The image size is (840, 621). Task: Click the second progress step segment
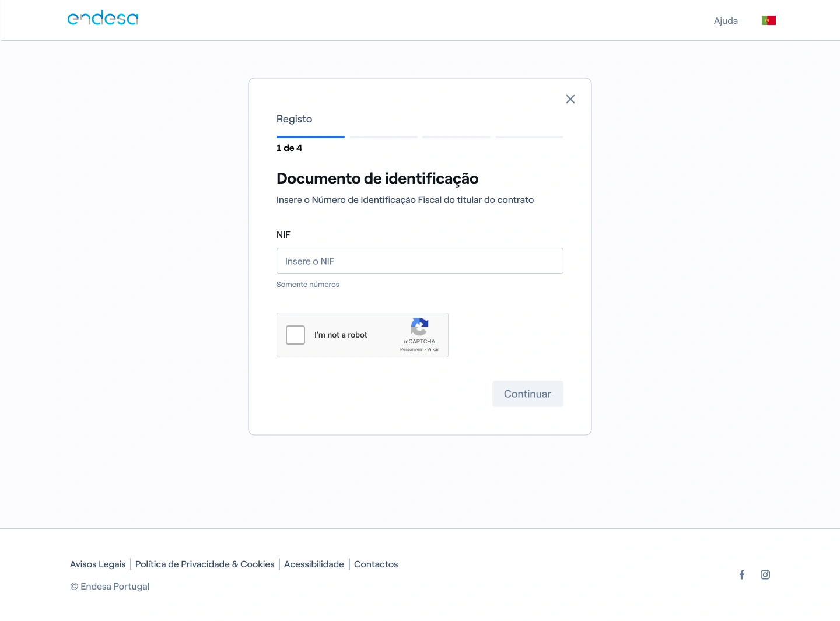click(383, 137)
